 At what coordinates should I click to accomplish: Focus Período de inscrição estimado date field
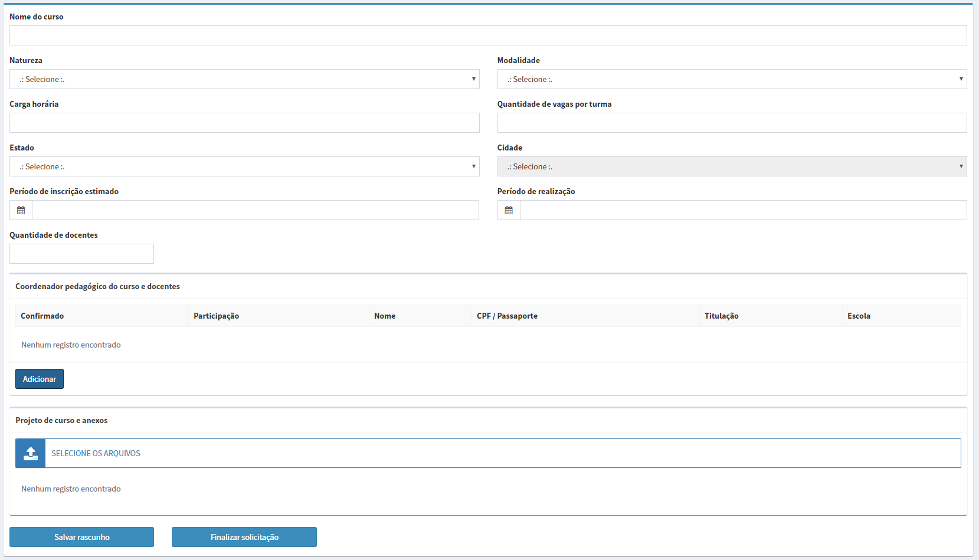pyautogui.click(x=256, y=210)
